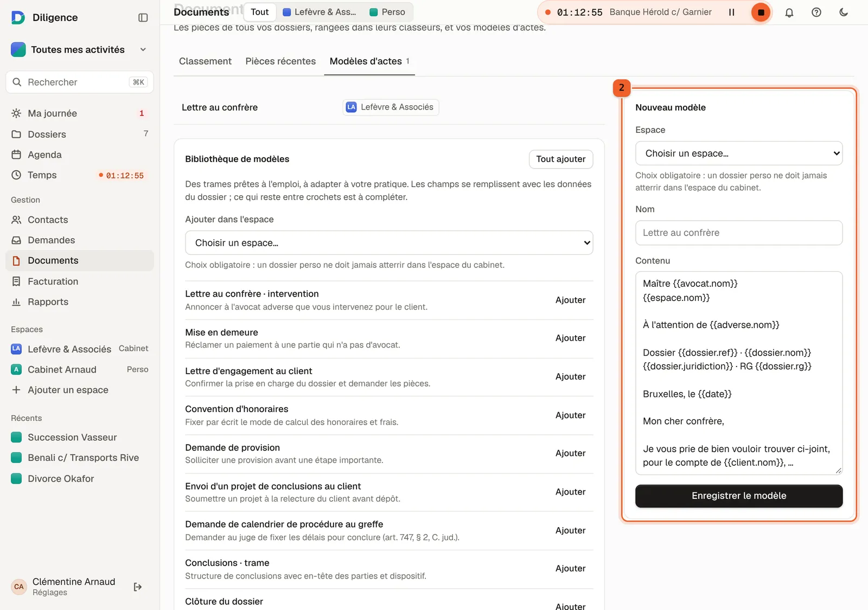Open recent dossier Divorce Okafor
The width and height of the screenshot is (868, 610).
80,478
